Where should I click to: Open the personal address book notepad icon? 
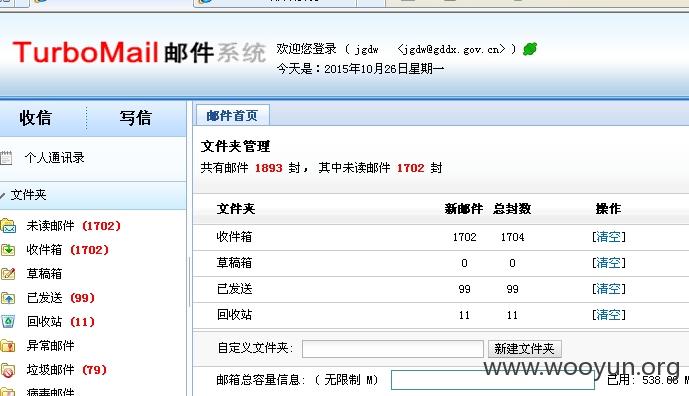coord(6,158)
